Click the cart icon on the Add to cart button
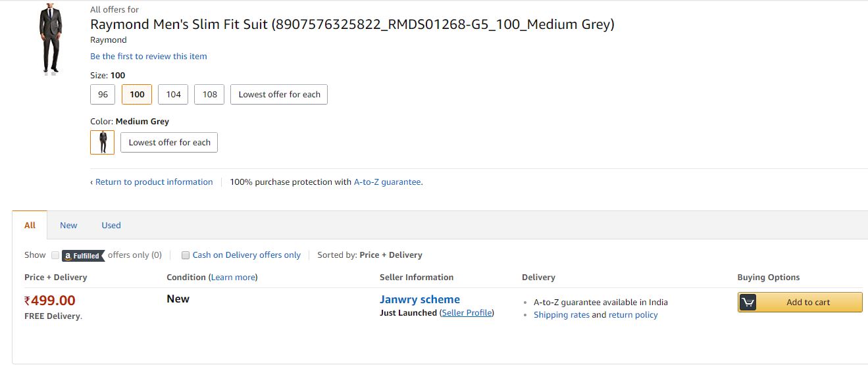This screenshot has width=868, height=365. pyautogui.click(x=748, y=303)
